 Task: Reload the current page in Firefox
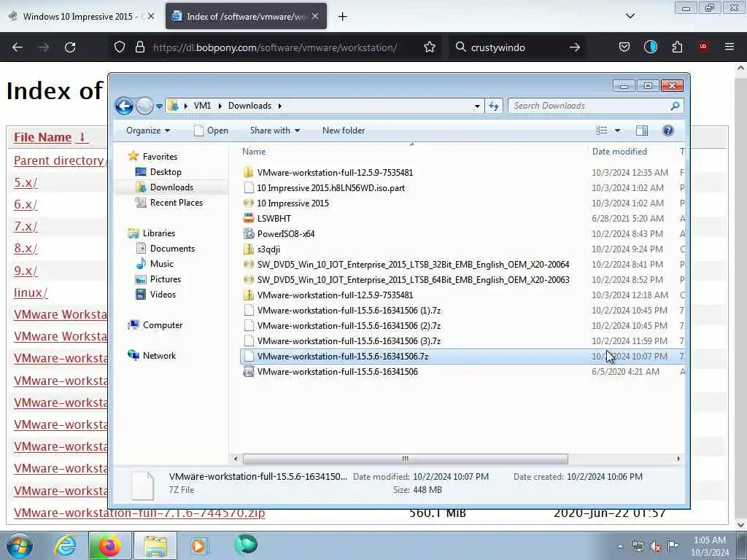pyautogui.click(x=70, y=47)
